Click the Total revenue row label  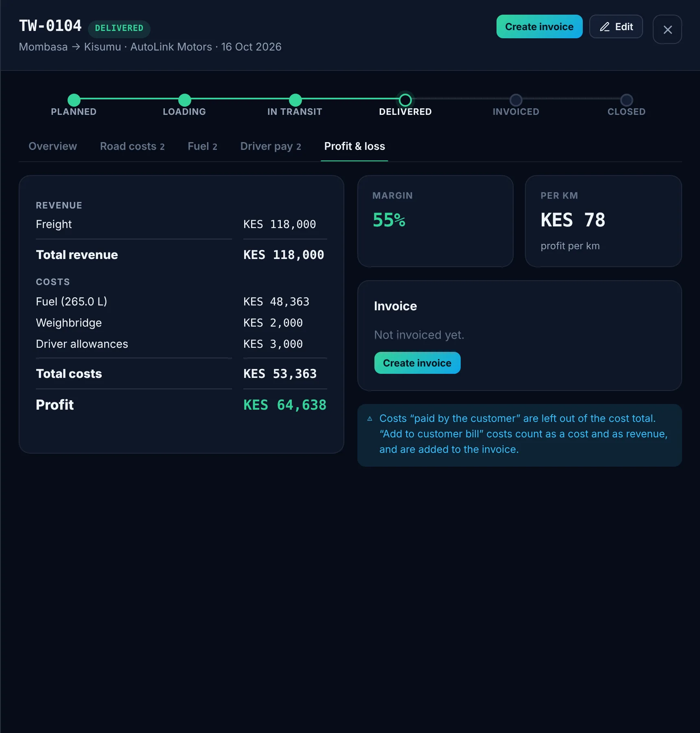pyautogui.click(x=77, y=255)
